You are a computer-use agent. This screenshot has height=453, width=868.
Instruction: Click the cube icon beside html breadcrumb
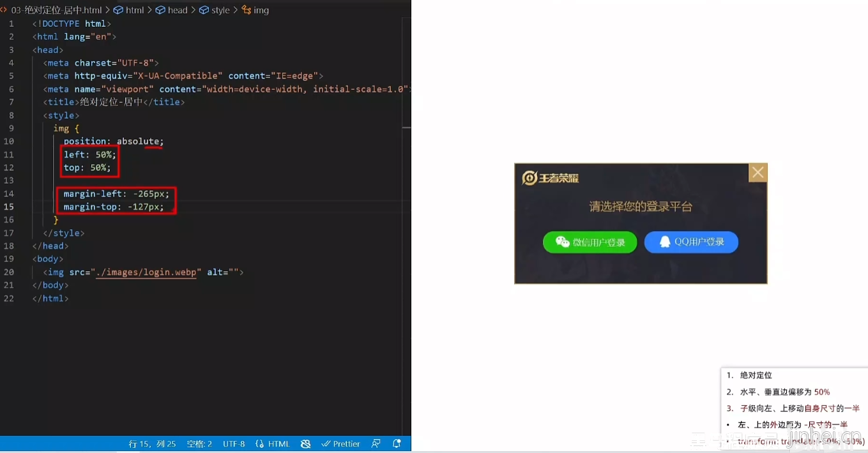click(118, 10)
